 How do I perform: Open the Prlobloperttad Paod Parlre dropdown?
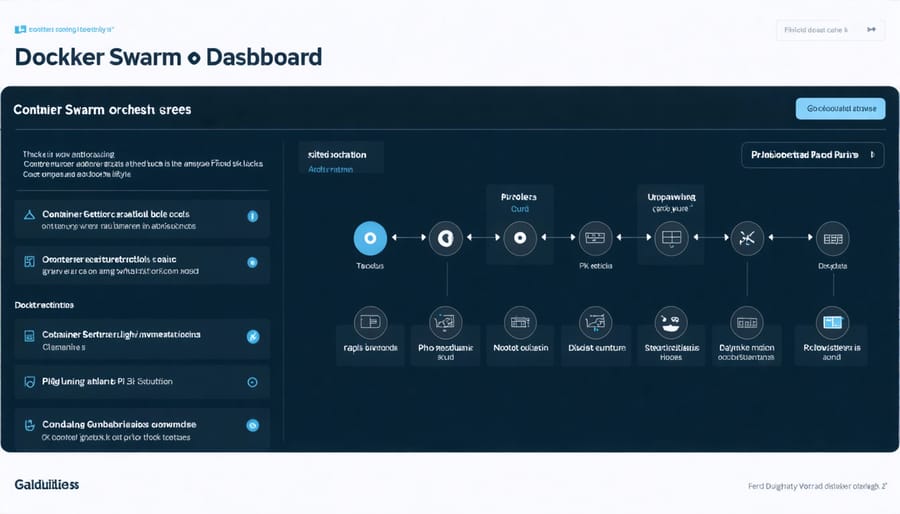[x=813, y=155]
